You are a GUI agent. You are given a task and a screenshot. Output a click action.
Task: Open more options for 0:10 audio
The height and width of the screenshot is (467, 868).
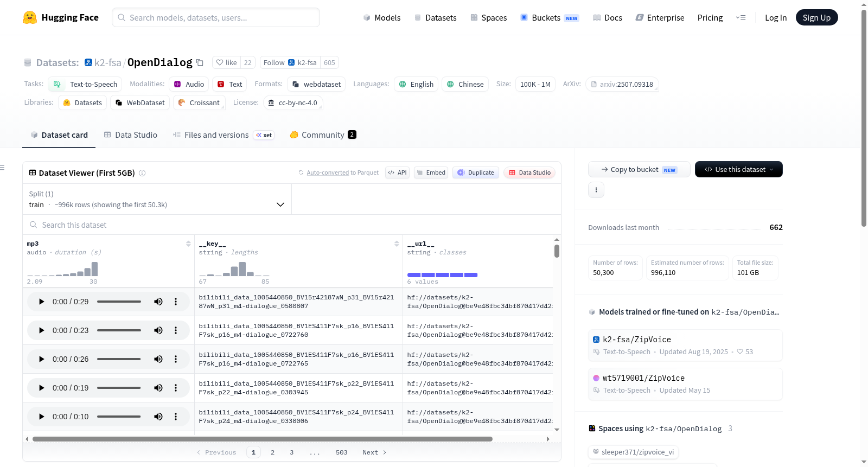176,417
